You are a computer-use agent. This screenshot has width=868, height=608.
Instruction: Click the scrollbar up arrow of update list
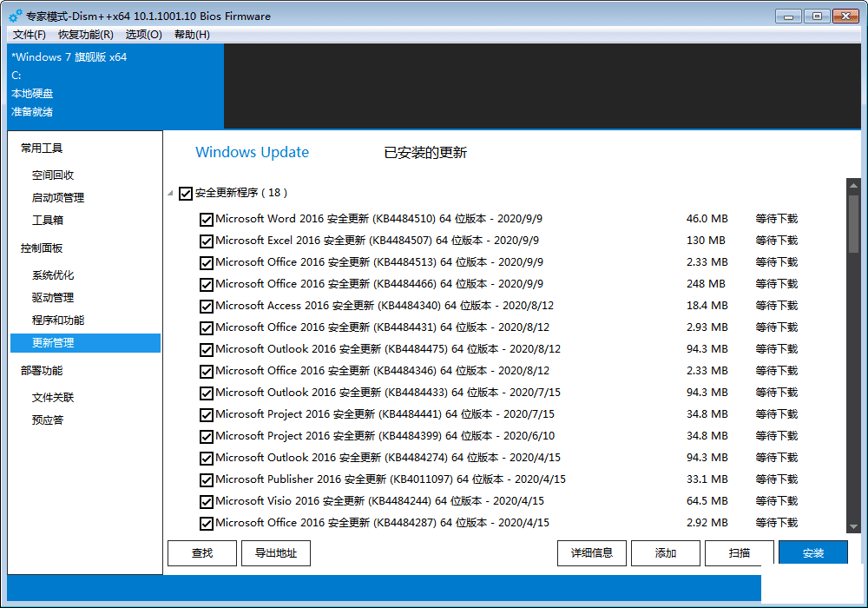853,186
